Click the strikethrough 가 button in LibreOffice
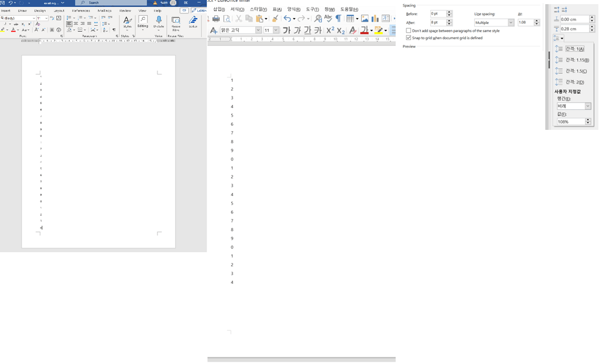599x364 pixels. pyautogui.click(x=318, y=30)
